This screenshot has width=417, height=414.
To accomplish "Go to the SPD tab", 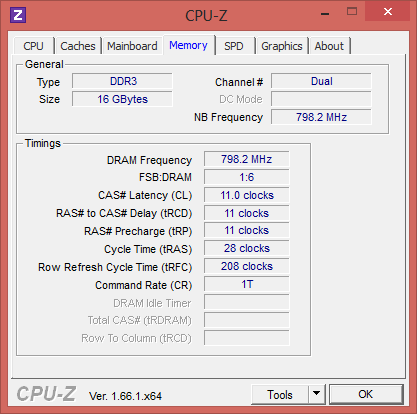I will pos(234,46).
